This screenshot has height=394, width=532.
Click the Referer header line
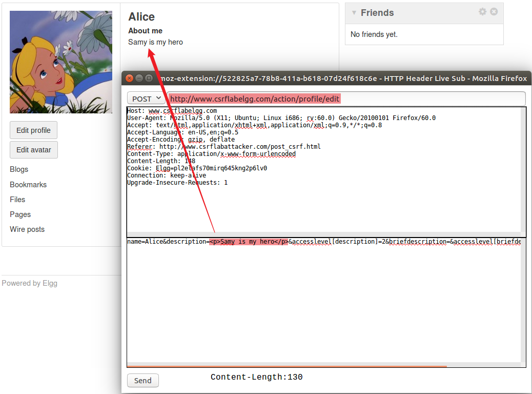[224, 147]
